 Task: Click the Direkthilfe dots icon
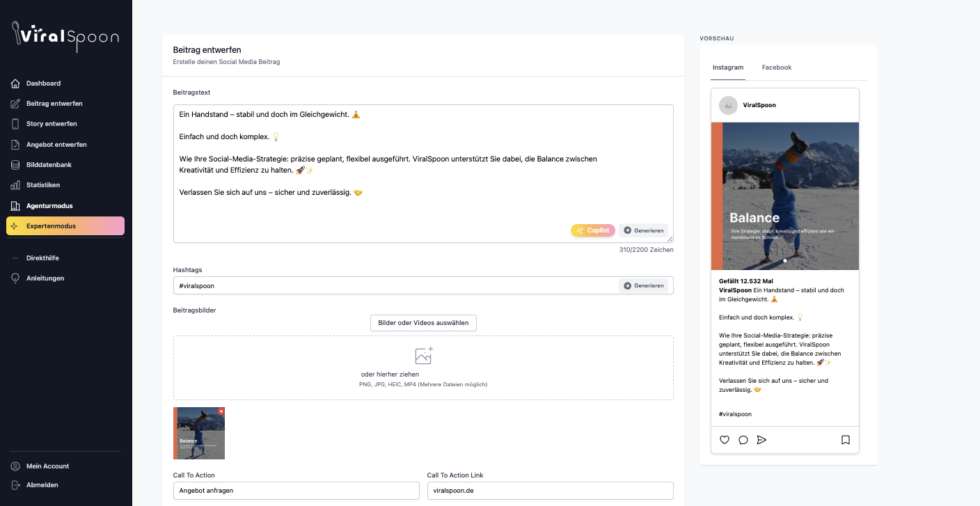point(15,258)
